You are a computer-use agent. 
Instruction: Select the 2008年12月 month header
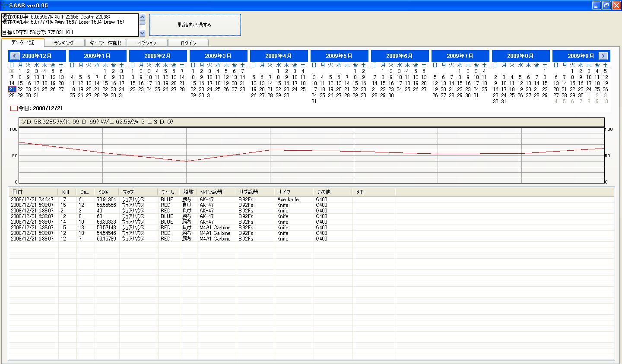(37, 56)
